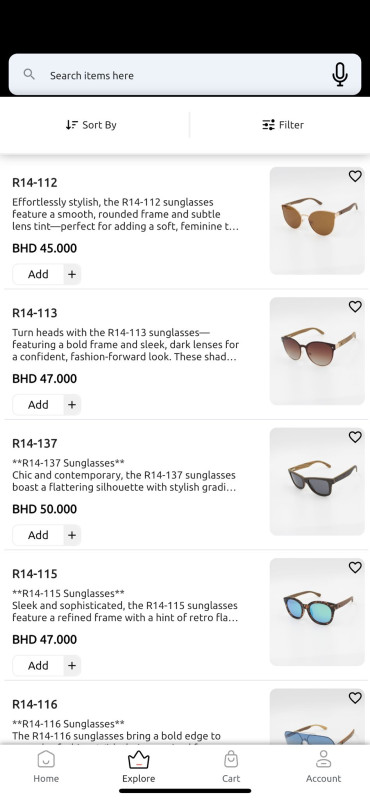370x800 pixels.
Task: Like the R14-115 sunglasses heart icon
Action: pyautogui.click(x=355, y=567)
